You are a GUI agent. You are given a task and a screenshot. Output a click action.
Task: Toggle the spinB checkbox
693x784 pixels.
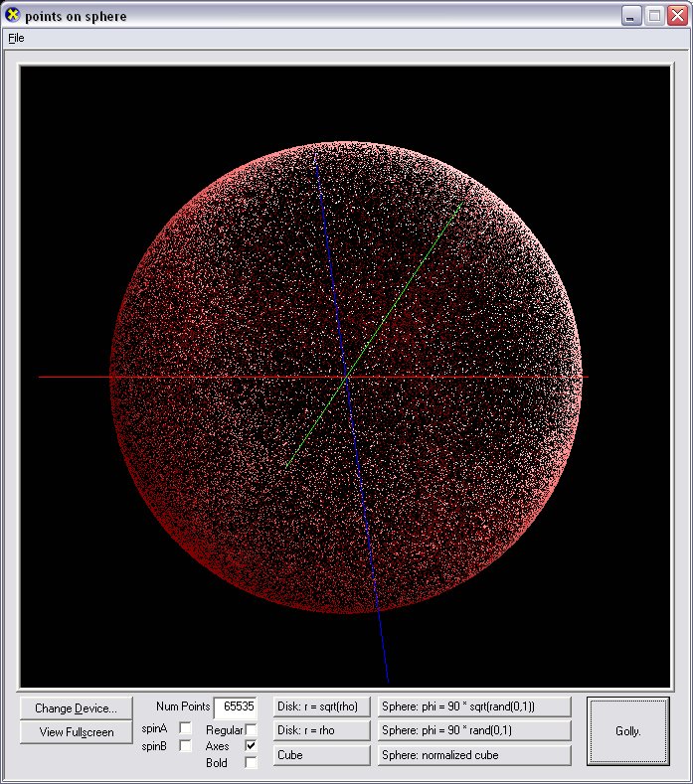click(x=185, y=746)
